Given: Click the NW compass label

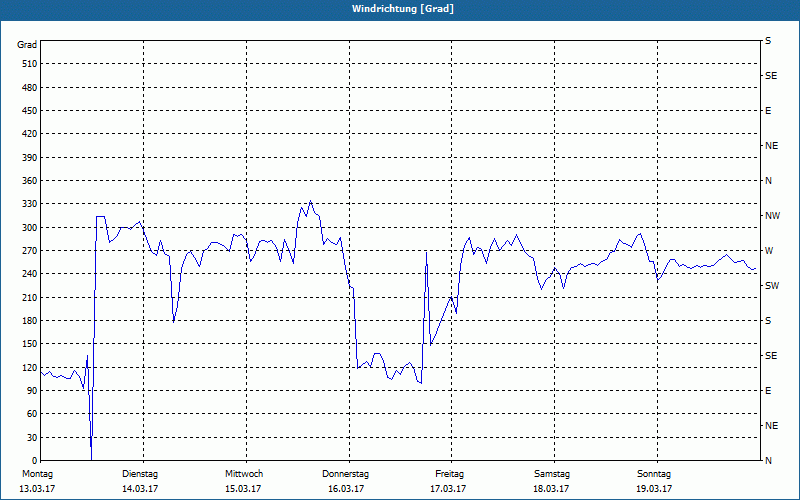Looking at the screenshot, I should 772,216.
